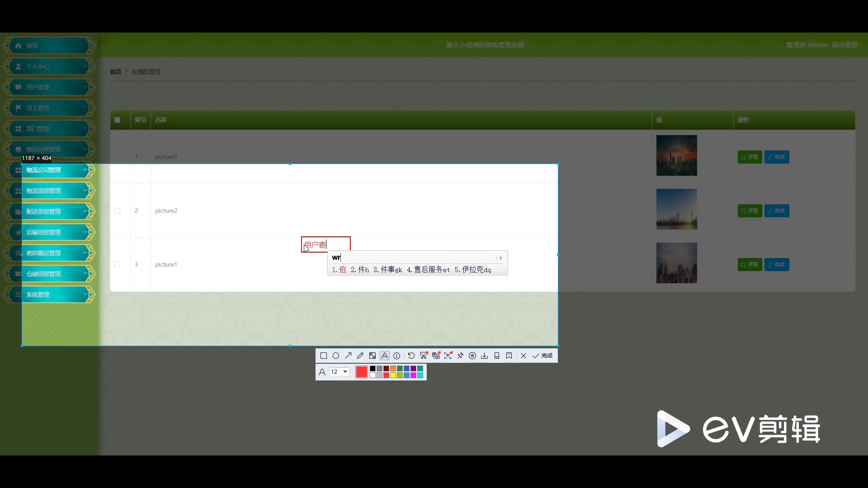This screenshot has width=868, height=488.
Task: Pick the pencil freehand tool
Action: (360, 356)
